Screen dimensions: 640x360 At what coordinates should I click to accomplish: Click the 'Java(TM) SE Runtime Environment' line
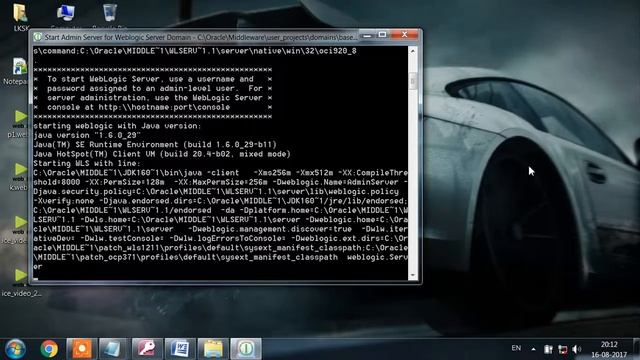155,144
